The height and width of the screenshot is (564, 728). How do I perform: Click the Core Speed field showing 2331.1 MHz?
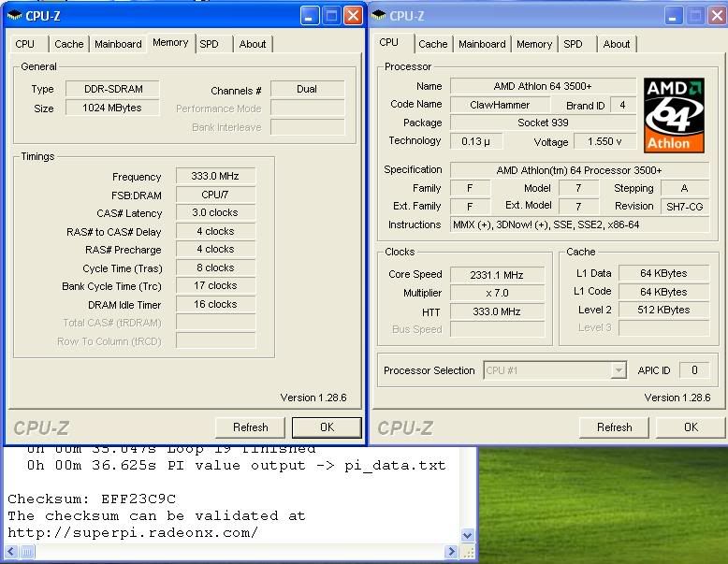pos(497,274)
